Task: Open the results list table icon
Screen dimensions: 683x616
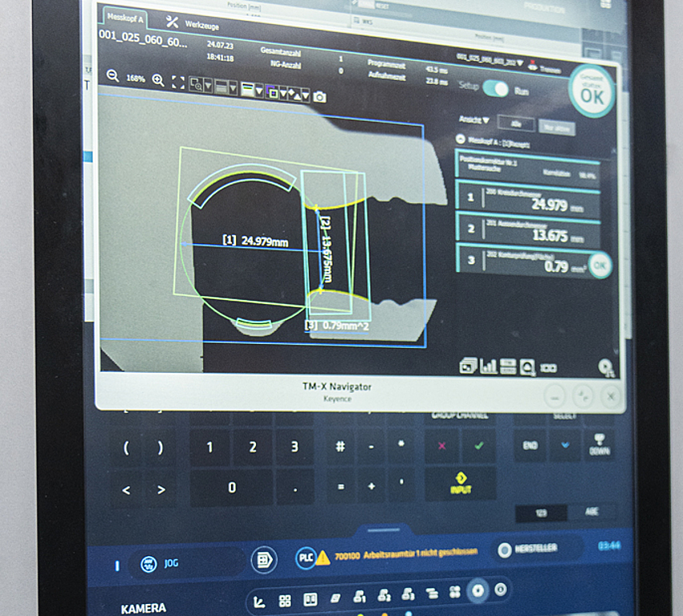Action: coord(508,367)
